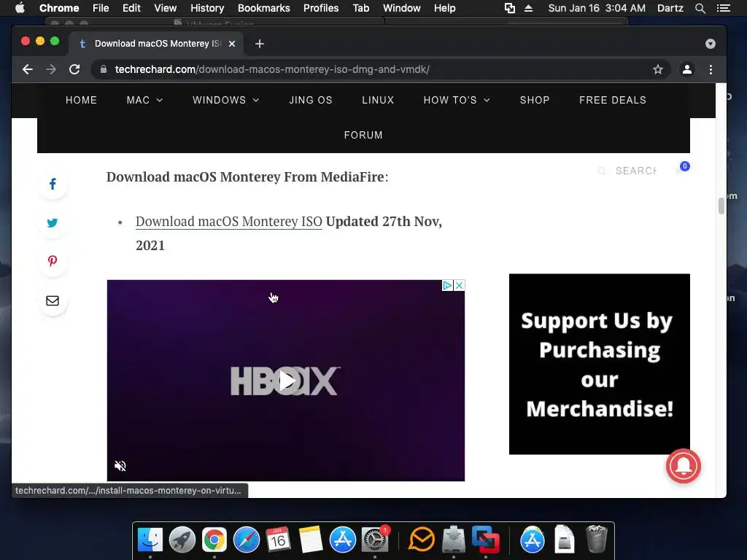
Task: Share the article on Pinterest
Action: point(53,261)
